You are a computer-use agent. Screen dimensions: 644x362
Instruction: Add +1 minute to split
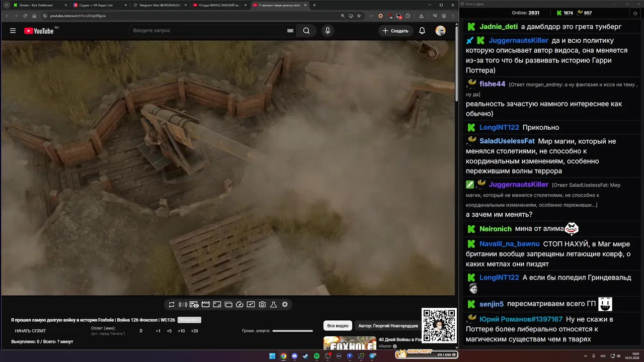(x=158, y=331)
